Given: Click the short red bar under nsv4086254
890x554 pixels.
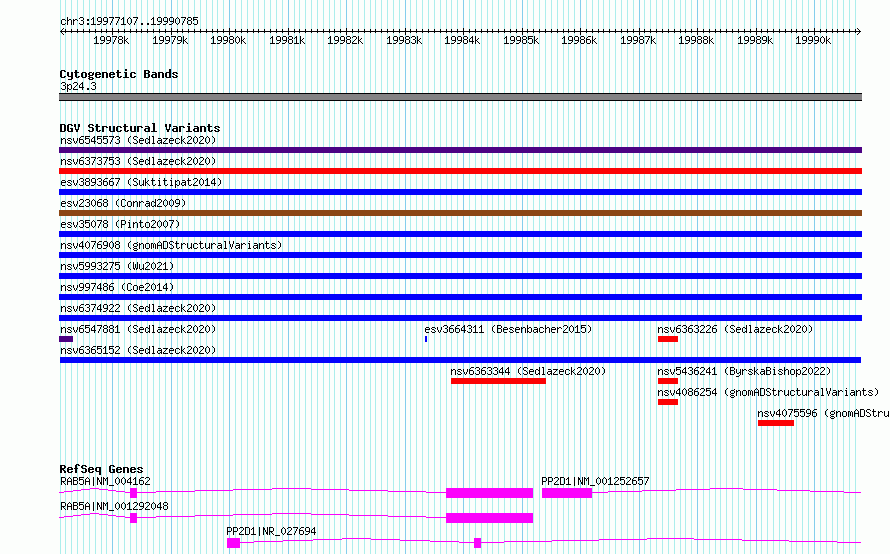Looking at the screenshot, I should tap(668, 402).
